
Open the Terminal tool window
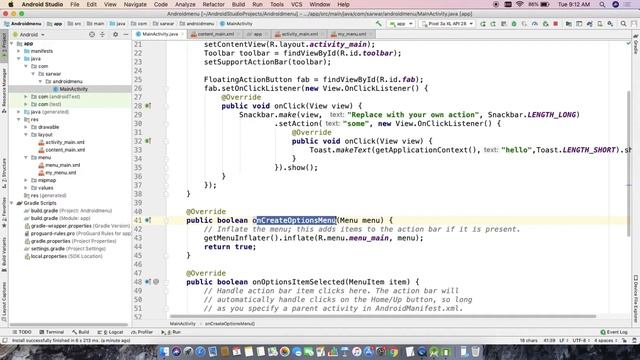tap(52, 332)
